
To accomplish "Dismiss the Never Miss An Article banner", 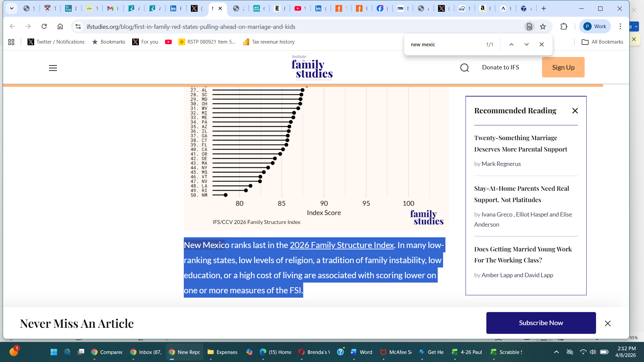I will [x=607, y=323].
